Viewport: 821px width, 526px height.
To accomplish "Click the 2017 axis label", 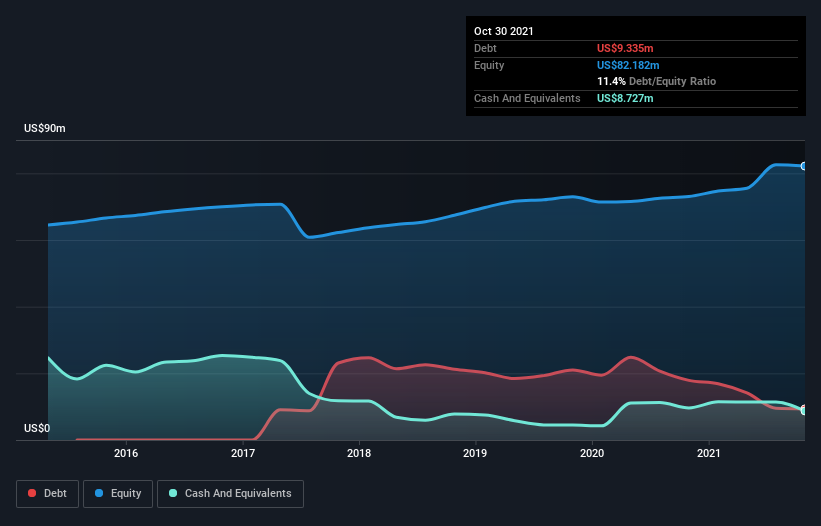I will point(243,453).
